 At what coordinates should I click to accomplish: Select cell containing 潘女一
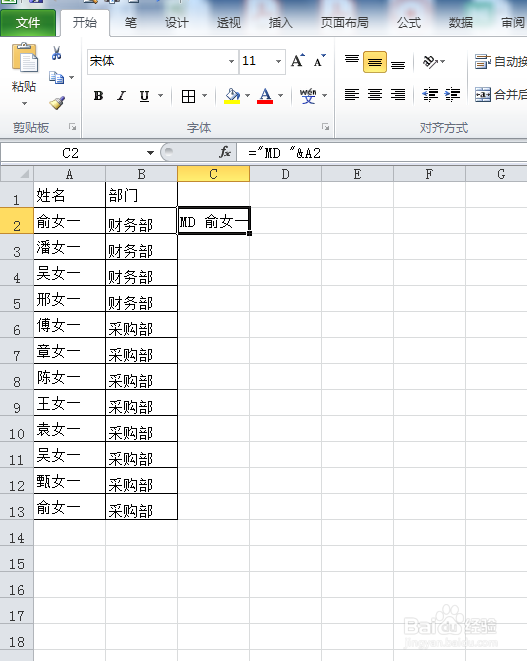[70, 247]
